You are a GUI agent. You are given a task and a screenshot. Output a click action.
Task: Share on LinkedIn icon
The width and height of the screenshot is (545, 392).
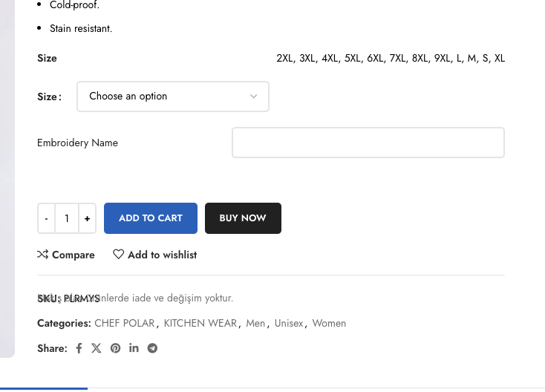click(x=134, y=348)
